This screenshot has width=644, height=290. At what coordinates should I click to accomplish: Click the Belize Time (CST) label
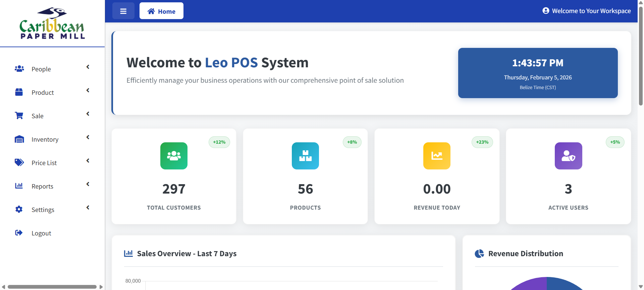pos(538,87)
